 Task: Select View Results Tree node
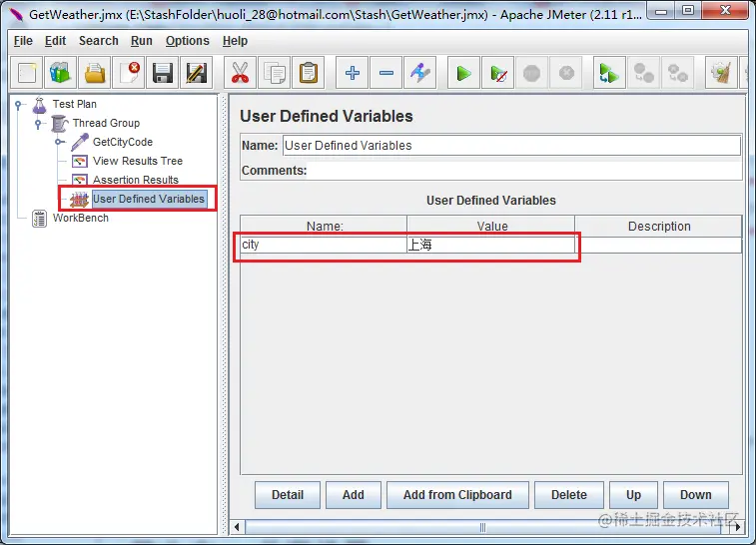tap(138, 161)
